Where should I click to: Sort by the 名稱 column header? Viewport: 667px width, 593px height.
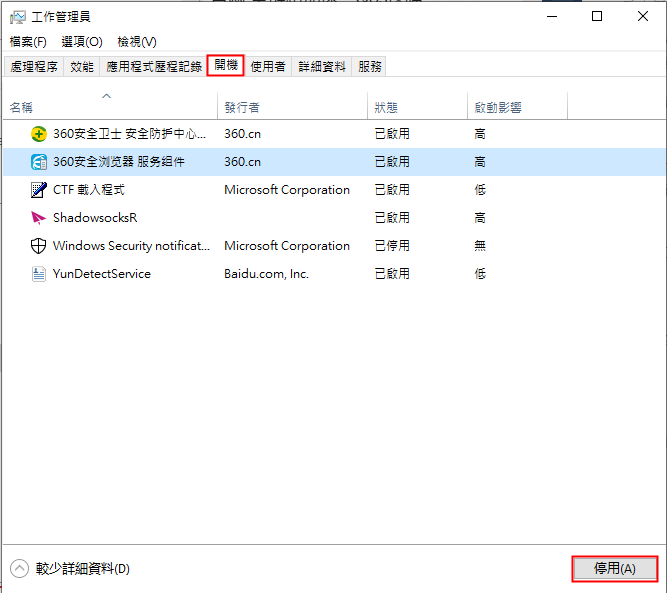coord(111,108)
